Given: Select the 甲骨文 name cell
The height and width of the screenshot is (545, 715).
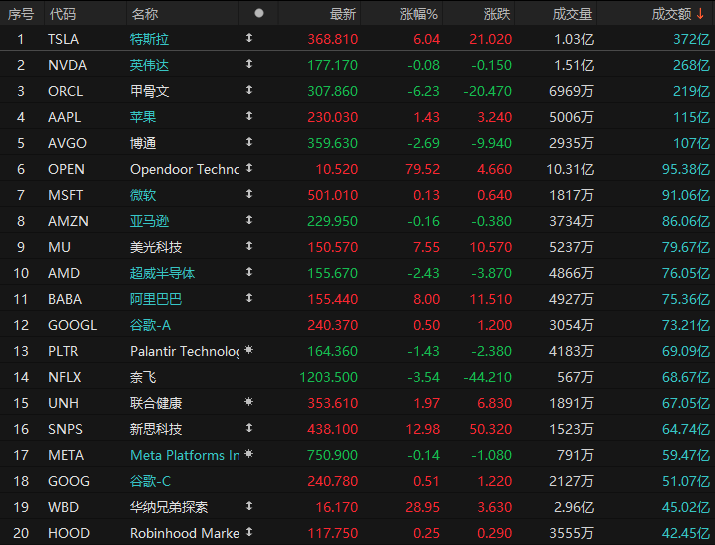Looking at the screenshot, I should click(x=150, y=91).
